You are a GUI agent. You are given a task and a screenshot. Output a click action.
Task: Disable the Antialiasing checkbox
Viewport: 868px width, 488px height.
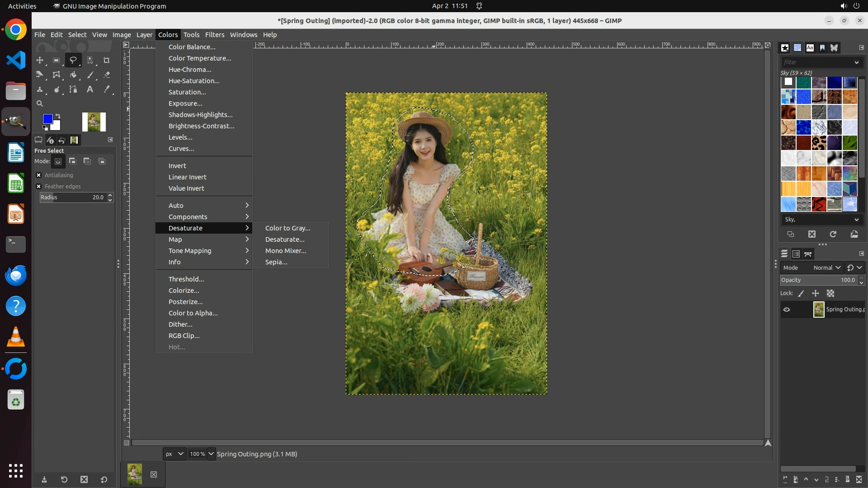(39, 175)
